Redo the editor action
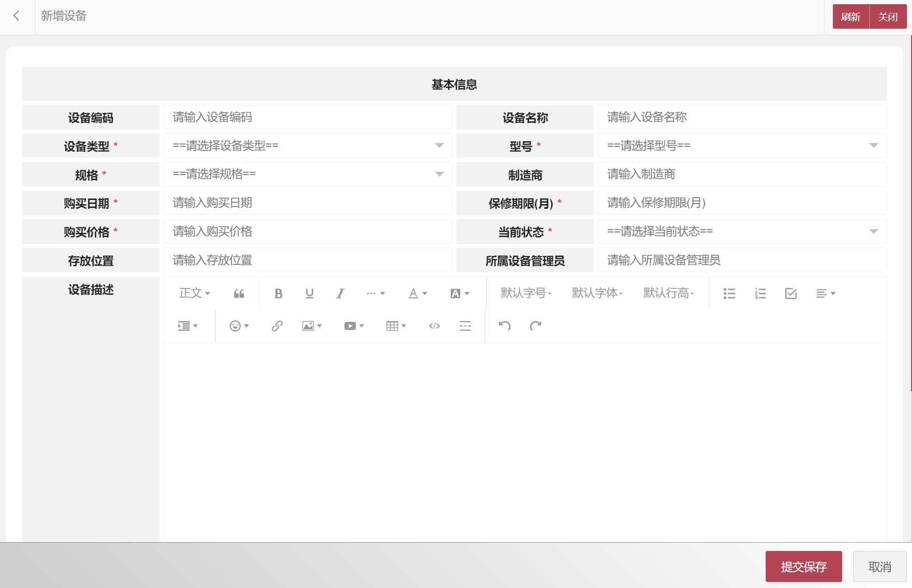 536,326
